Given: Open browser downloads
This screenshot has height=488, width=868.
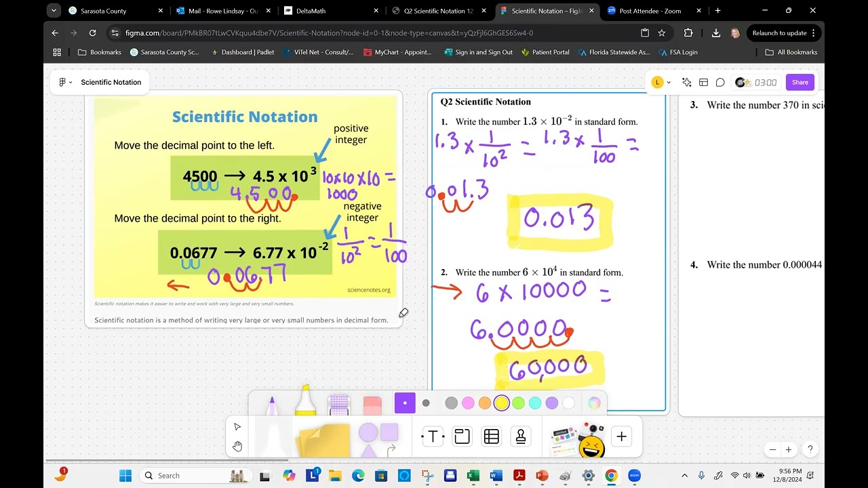Looking at the screenshot, I should click(x=716, y=33).
